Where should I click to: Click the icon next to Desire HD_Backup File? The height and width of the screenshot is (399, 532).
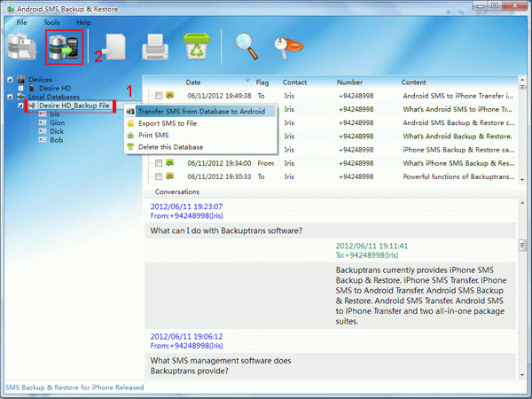point(32,106)
